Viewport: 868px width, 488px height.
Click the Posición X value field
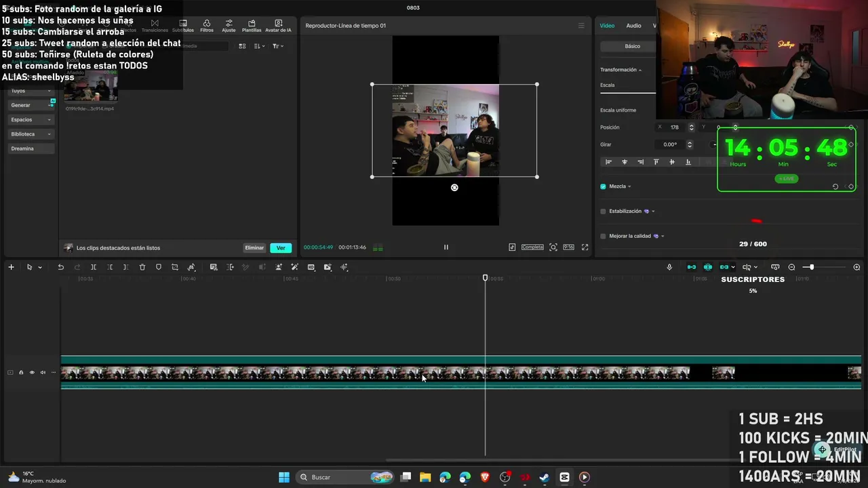click(x=675, y=127)
